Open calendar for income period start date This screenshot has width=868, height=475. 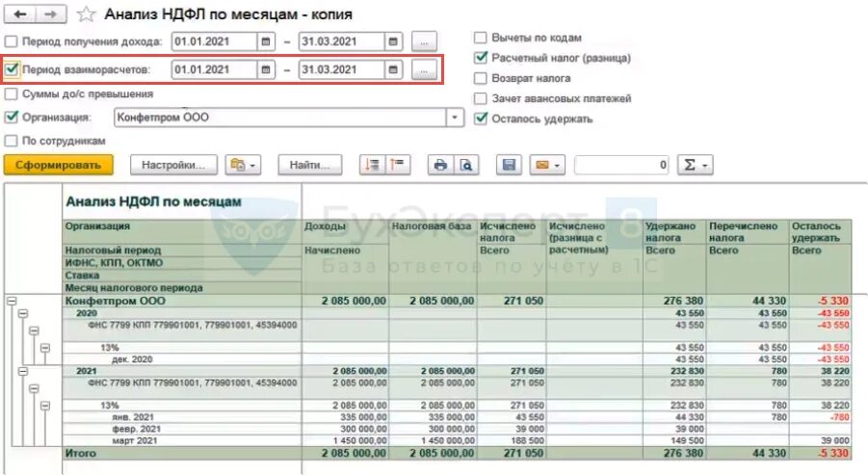(x=266, y=41)
